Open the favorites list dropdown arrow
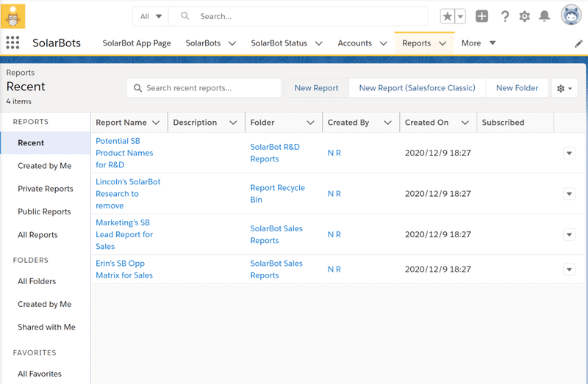This screenshot has height=384, width=588. tap(461, 16)
